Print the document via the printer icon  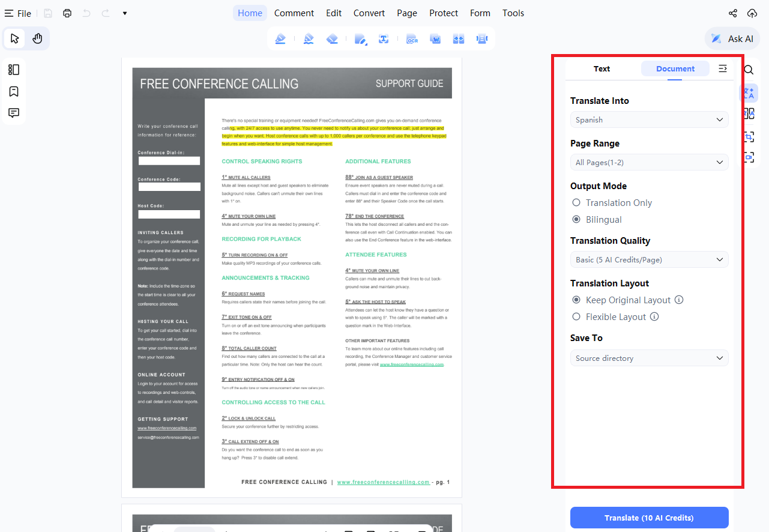click(67, 13)
